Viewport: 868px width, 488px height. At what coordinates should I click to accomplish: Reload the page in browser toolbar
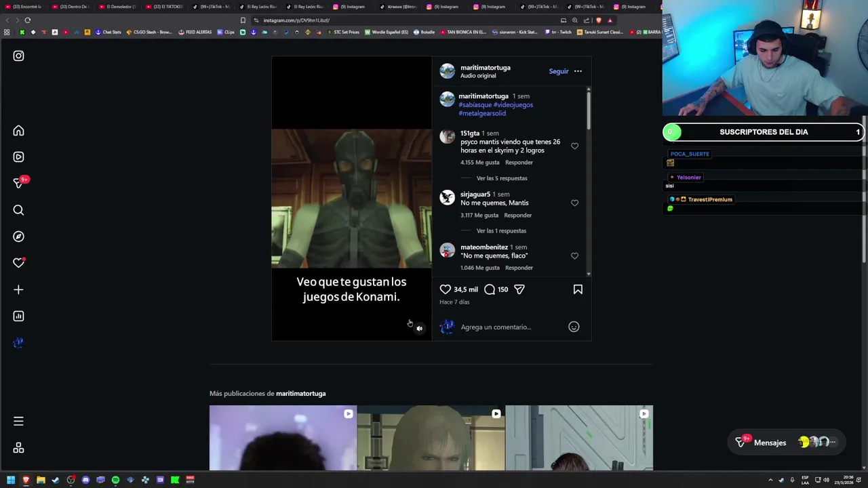(28, 20)
